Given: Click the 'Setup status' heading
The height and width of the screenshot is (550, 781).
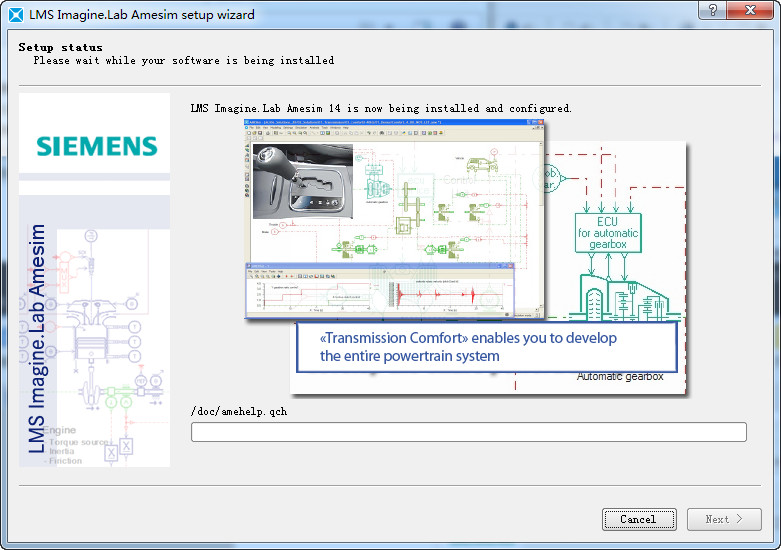Looking at the screenshot, I should point(60,47).
